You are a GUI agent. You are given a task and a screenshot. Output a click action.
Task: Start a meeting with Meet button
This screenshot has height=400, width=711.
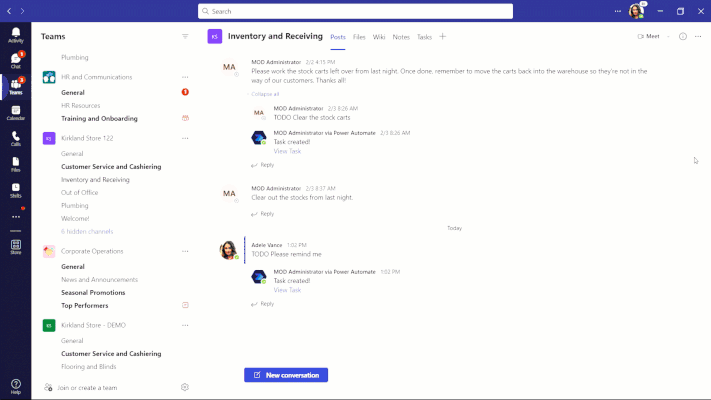(x=648, y=36)
